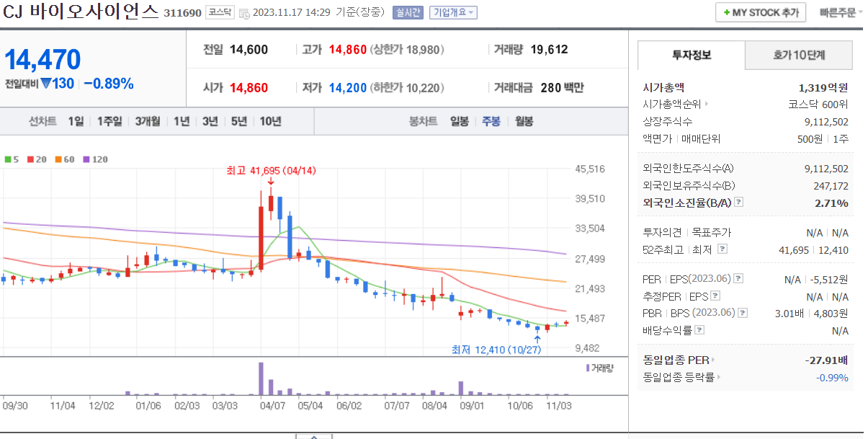
Task: Click the 동일업종 등락률 value -0.99%
Action: click(832, 377)
